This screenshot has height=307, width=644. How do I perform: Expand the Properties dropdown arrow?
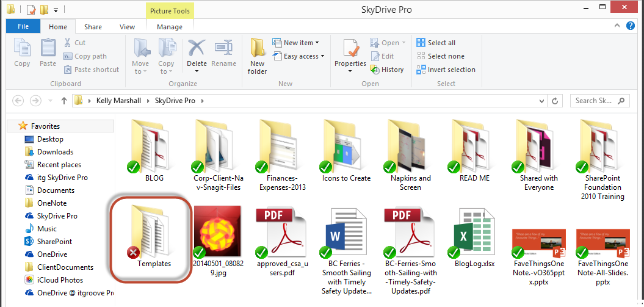coord(350,71)
